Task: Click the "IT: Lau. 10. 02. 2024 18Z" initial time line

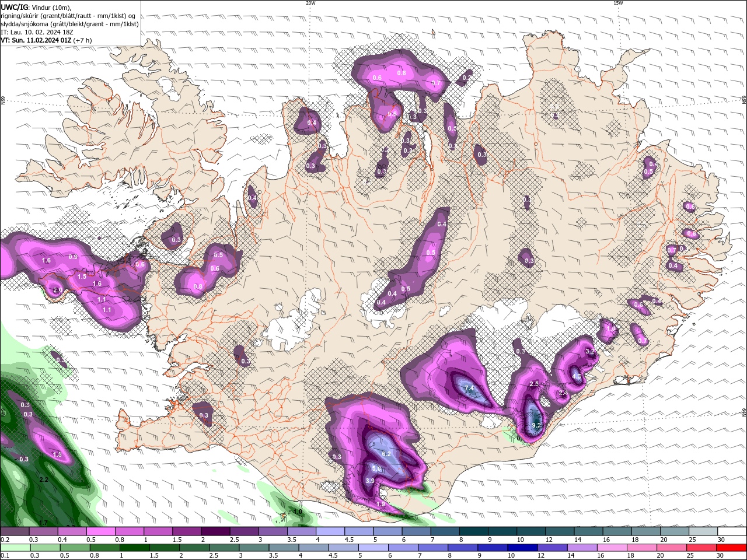Action: click(37, 32)
